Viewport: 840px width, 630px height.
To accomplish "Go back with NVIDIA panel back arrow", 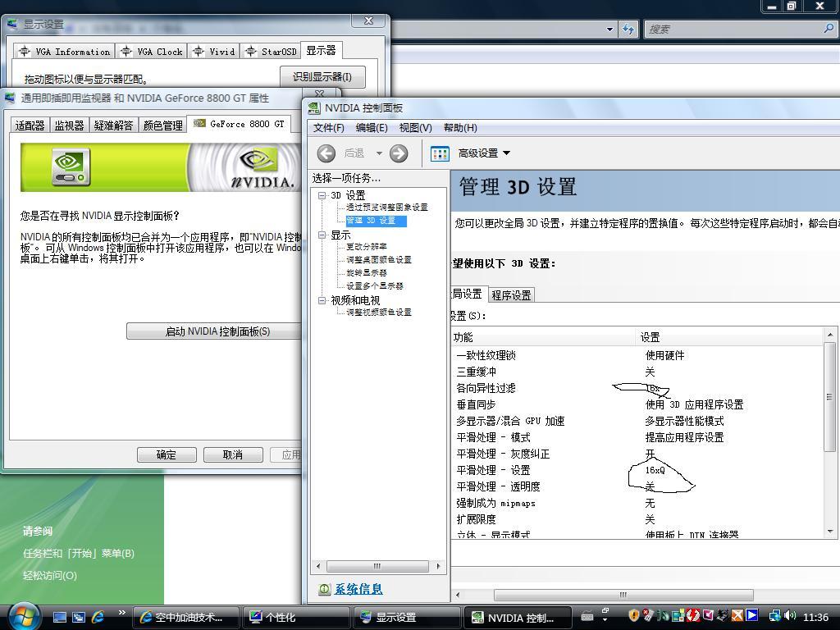I will pos(326,153).
